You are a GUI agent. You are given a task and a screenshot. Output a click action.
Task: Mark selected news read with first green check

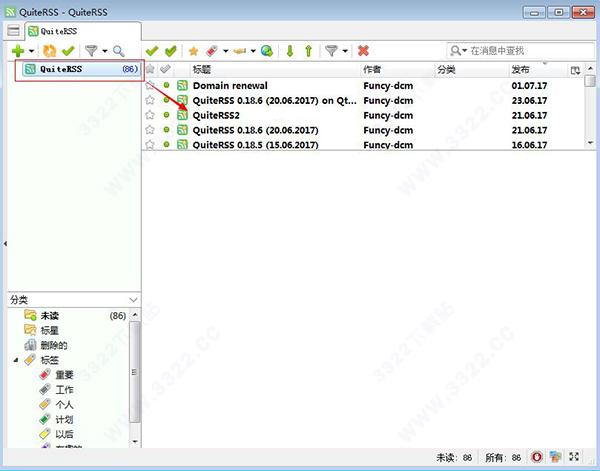(152, 51)
